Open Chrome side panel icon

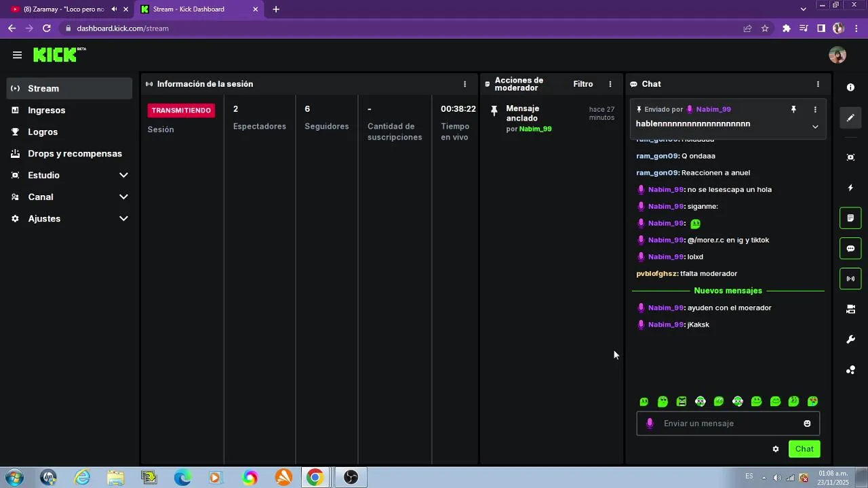(x=821, y=28)
